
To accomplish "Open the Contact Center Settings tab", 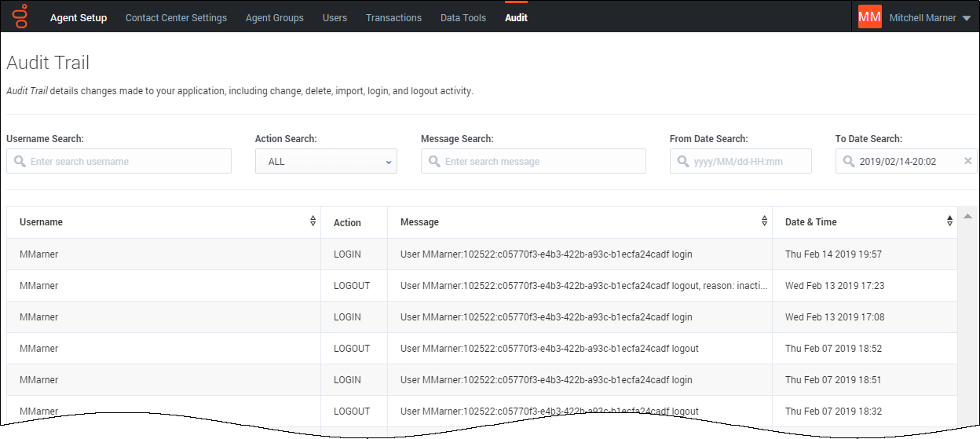I will pos(176,17).
